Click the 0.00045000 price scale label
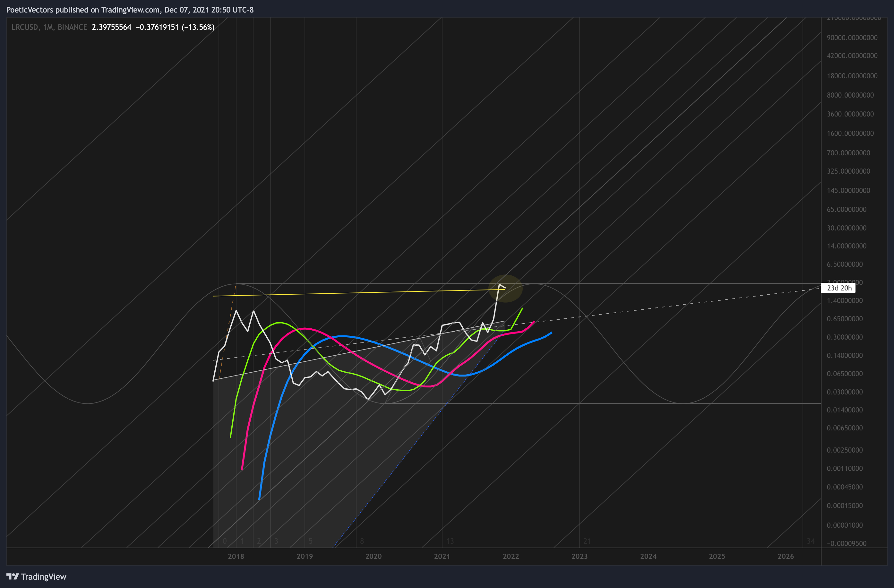The width and height of the screenshot is (894, 588). click(844, 487)
